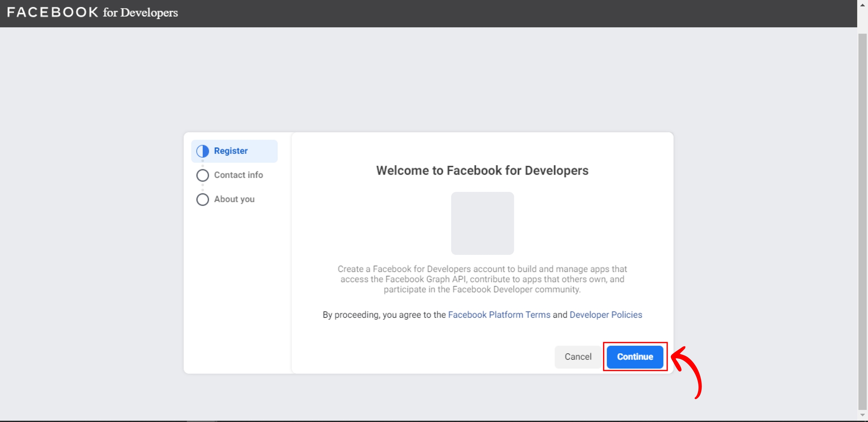Click the scrollbar up arrow

point(862,5)
